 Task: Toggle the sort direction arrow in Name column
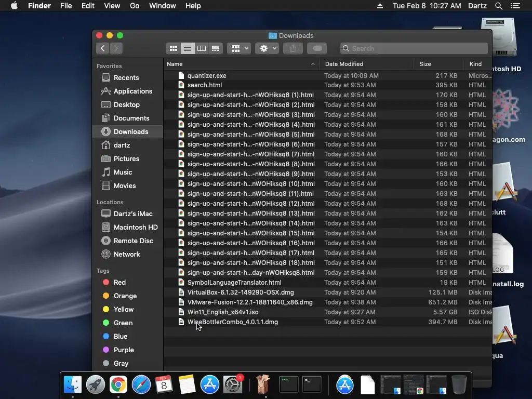point(313,64)
